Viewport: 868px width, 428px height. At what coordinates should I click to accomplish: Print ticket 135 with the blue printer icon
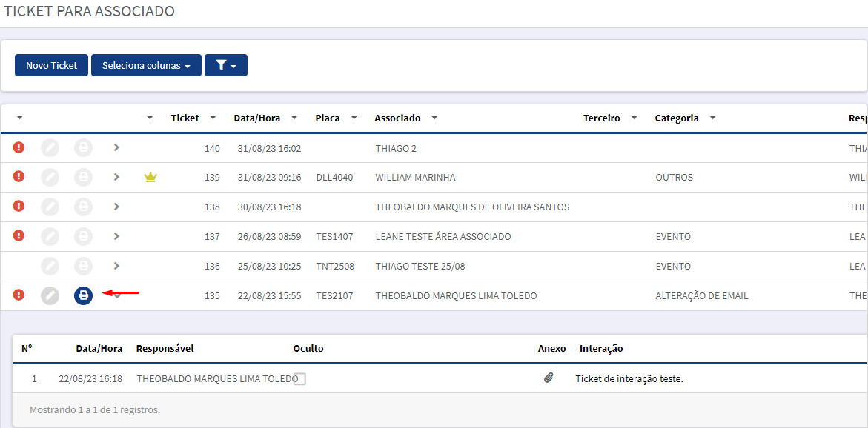[x=84, y=296]
